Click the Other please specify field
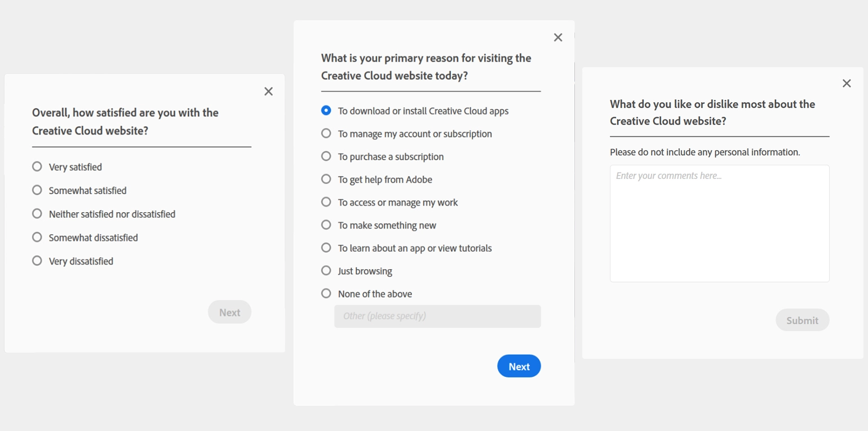This screenshot has width=868, height=431. tap(437, 316)
